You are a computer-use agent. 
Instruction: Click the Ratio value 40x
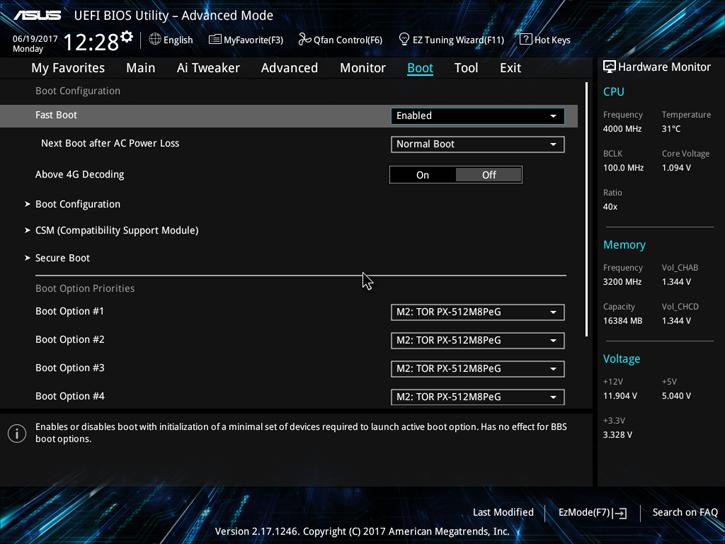tap(610, 207)
